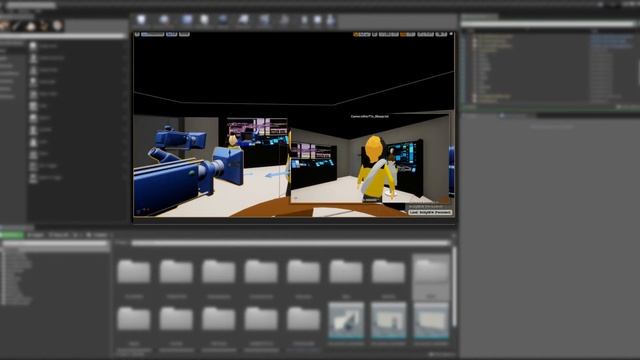
Task: Select the Sphere placement icon
Action: (33, 118)
